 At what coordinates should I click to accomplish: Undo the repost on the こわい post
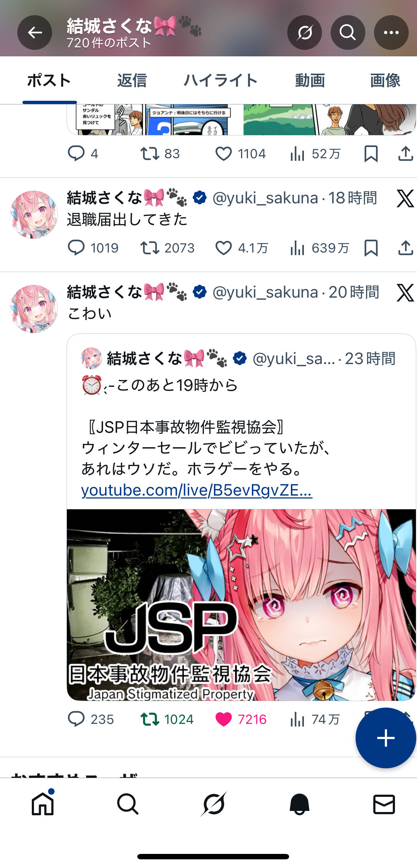tap(150, 719)
